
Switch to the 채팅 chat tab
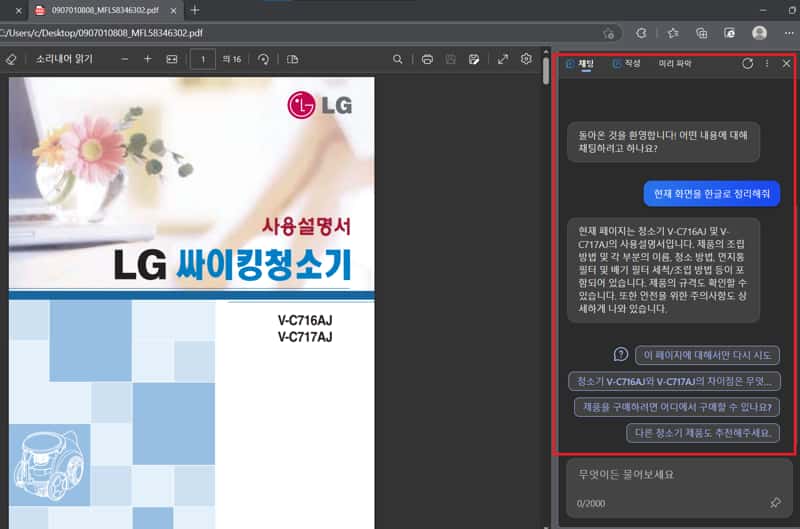click(580, 64)
